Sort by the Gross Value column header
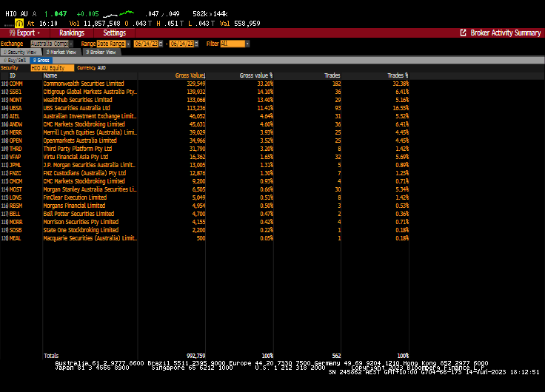This screenshot has height=392, width=545. coord(190,75)
